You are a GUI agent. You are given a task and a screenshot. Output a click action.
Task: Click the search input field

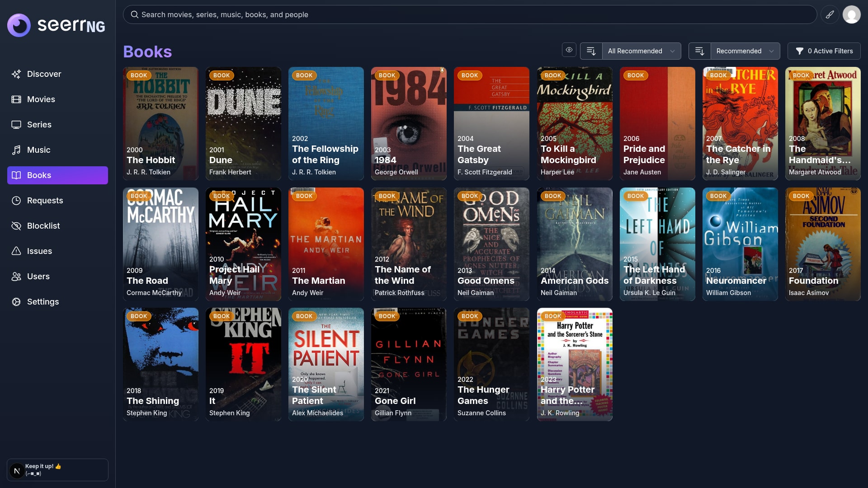click(470, 14)
